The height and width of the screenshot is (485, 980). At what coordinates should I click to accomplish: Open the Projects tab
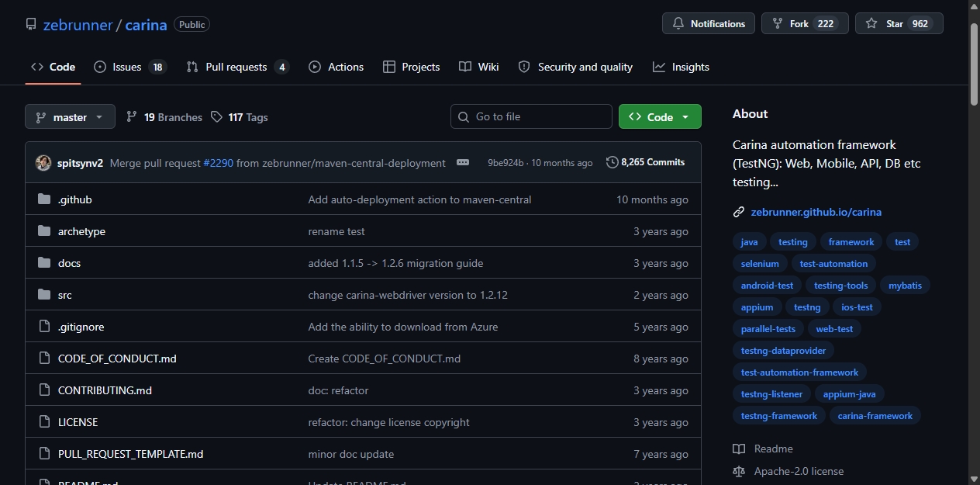tap(411, 67)
